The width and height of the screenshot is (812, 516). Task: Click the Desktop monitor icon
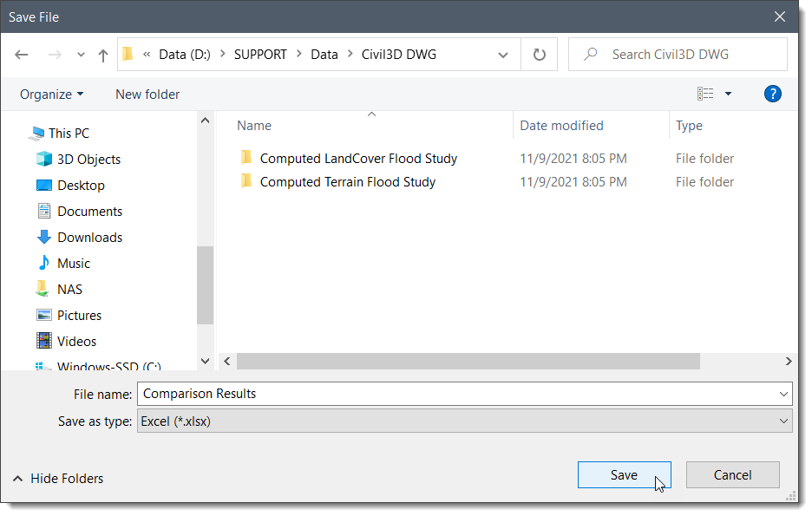[x=44, y=186]
